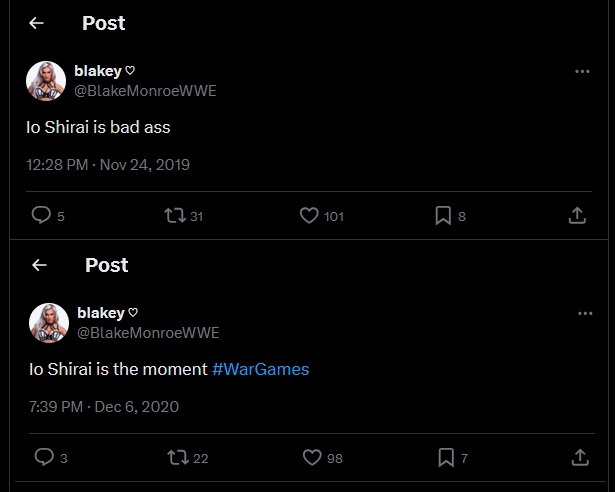Viewport: 615px width, 492px height.
Task: Like the "Io Shirai is bad ass" post
Action: click(x=309, y=215)
